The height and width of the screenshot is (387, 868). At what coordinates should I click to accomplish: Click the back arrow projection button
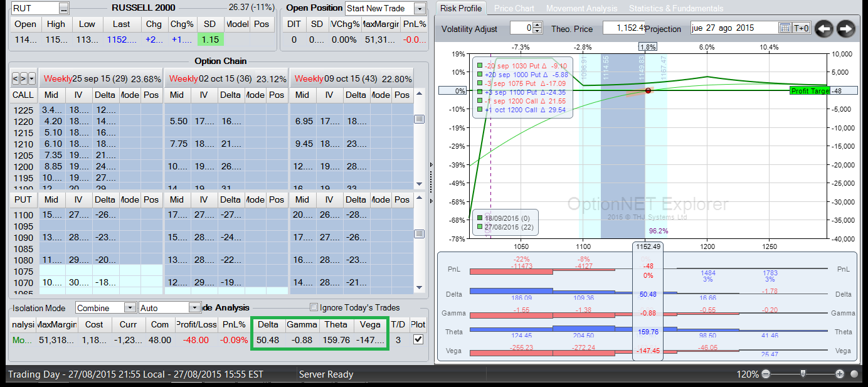[824, 28]
